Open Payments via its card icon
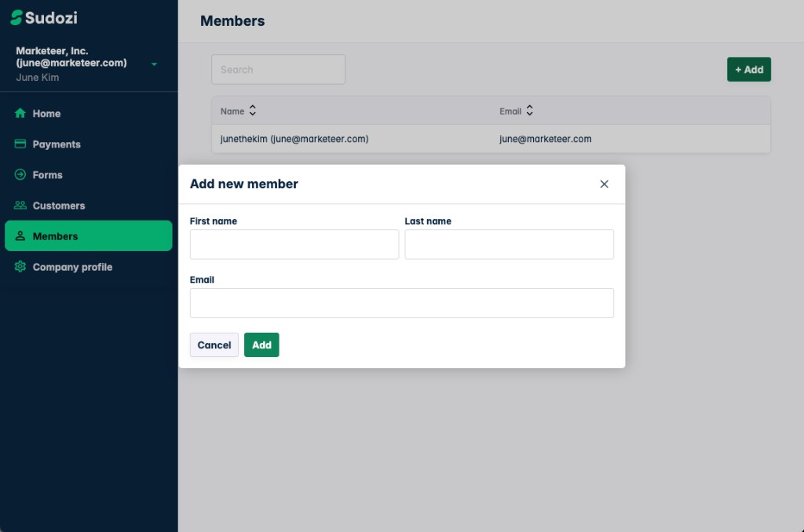This screenshot has height=532, width=804. pos(20,144)
